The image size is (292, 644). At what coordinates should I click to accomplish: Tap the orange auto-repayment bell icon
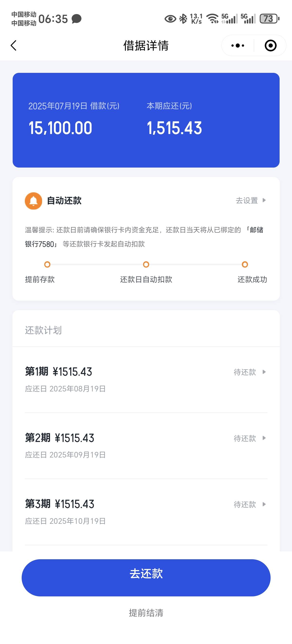[33, 201]
